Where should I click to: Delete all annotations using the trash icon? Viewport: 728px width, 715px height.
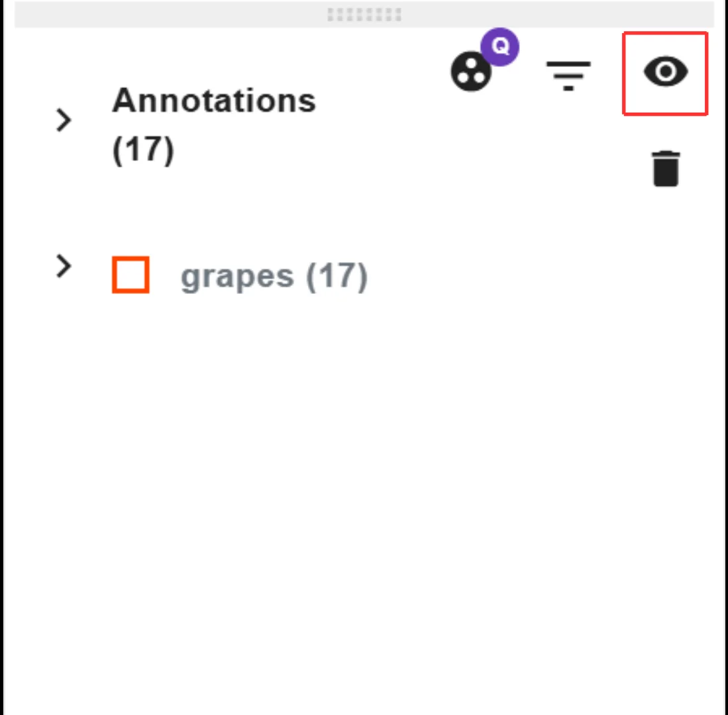tap(666, 168)
